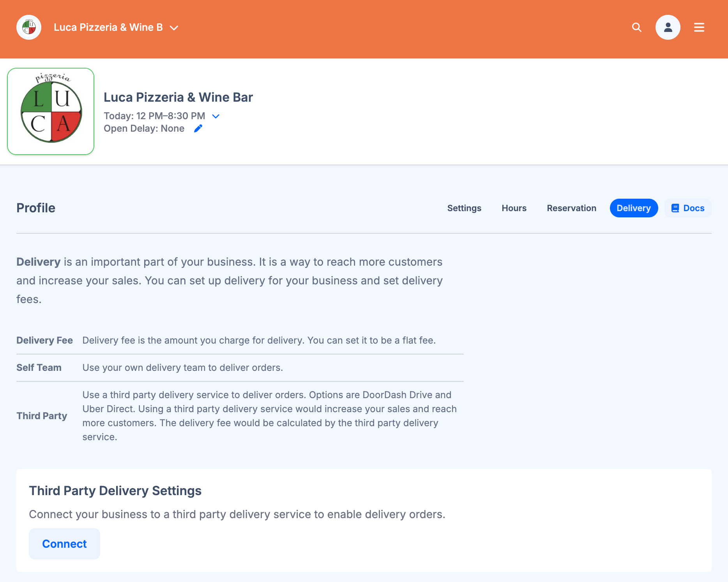728x582 pixels.
Task: Click the Self Team row label
Action: coord(39,368)
